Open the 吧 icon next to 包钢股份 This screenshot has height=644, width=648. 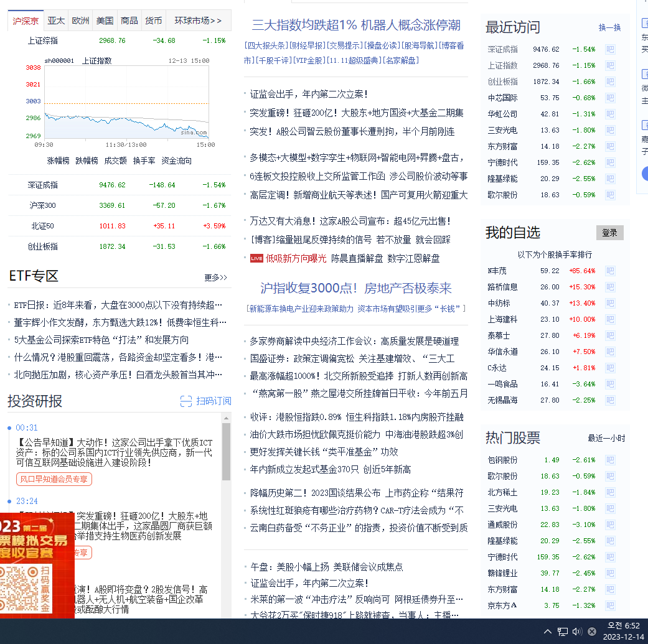pos(610,460)
